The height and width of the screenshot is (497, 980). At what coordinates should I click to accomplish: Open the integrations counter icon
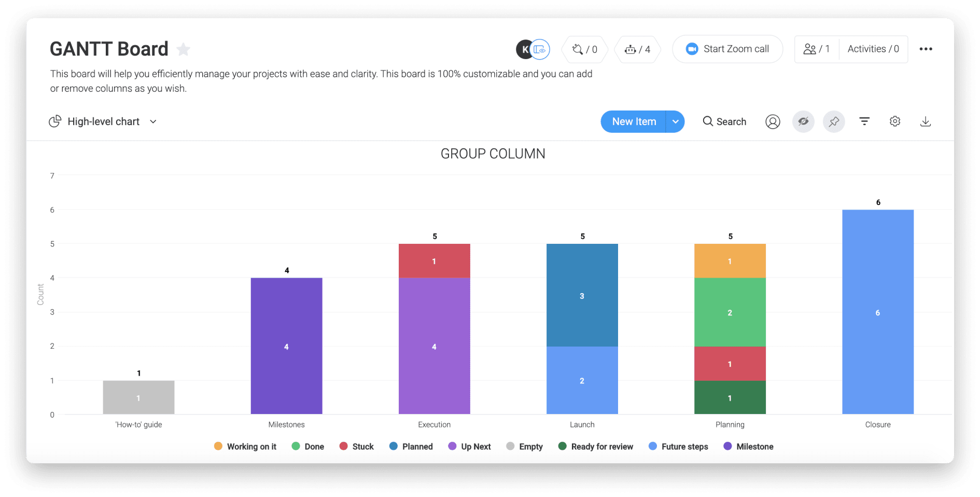click(584, 49)
